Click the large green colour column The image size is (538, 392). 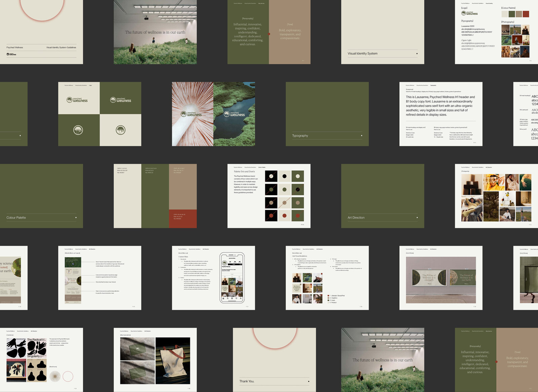pyautogui.click(x=155, y=196)
